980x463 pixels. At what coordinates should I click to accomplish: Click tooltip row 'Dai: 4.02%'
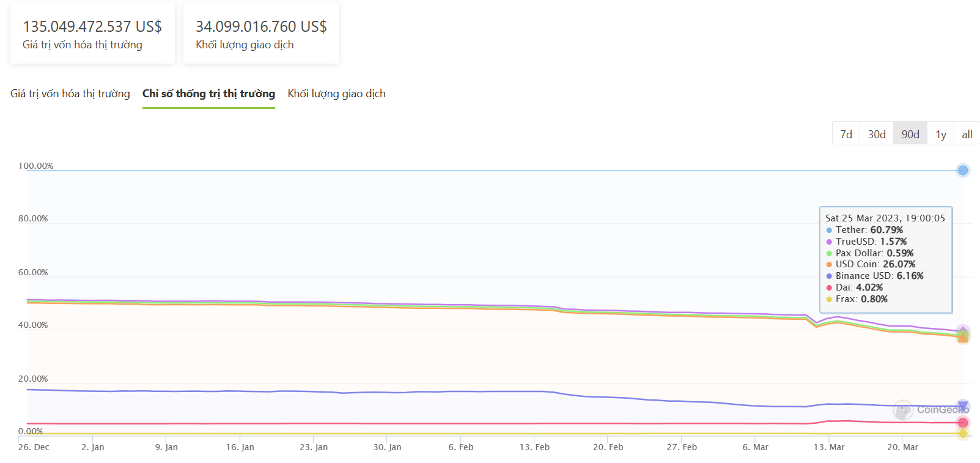click(x=854, y=287)
